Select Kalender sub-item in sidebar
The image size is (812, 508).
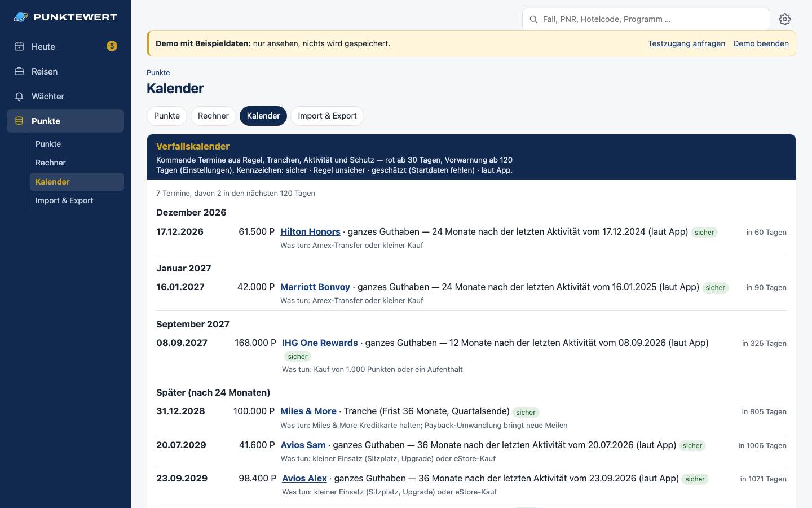pos(77,182)
